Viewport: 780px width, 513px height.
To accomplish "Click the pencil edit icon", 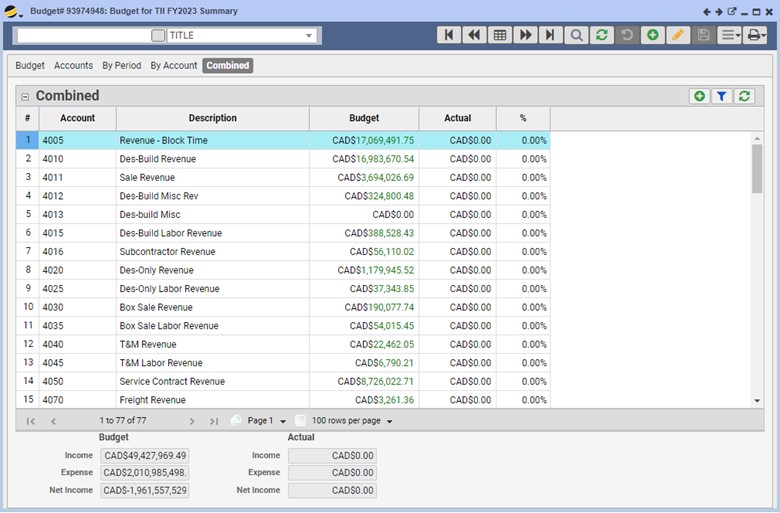I will [678, 35].
